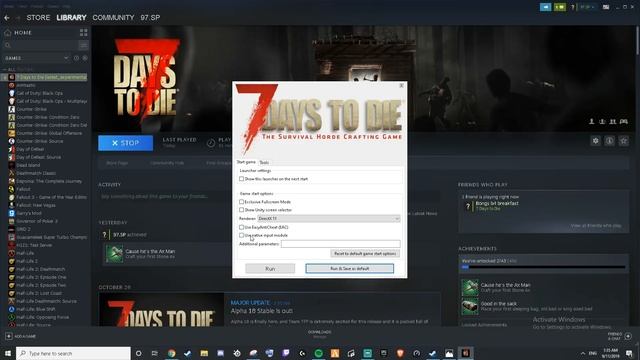This screenshot has height=360, width=640.
Task: Click the Windows taskbar search box
Action: (73, 353)
